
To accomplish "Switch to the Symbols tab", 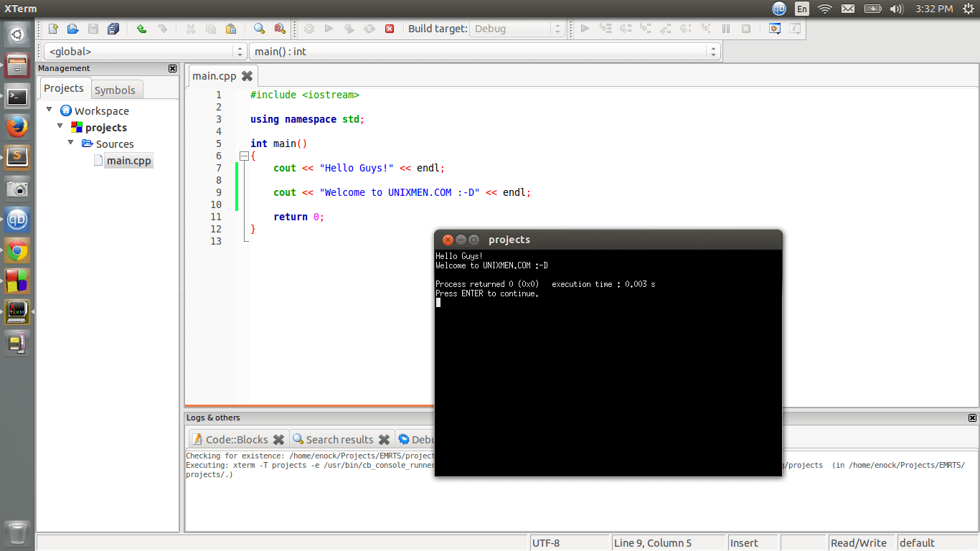I will (116, 90).
